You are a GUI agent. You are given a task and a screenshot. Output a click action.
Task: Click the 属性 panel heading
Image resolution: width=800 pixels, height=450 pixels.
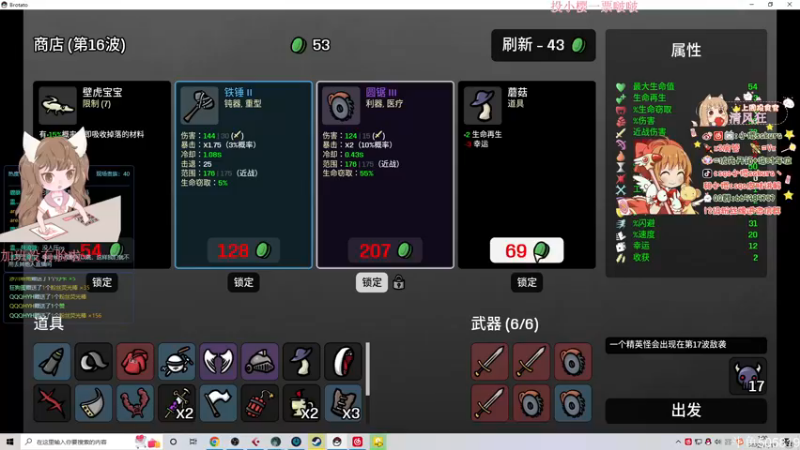coord(686,50)
